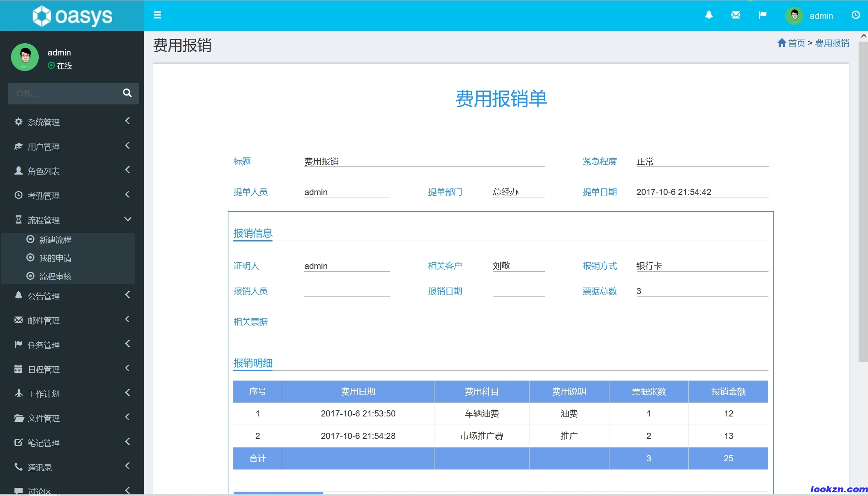This screenshot has height=496, width=868.
Task: Click the admin avatar in top bar
Action: click(794, 15)
